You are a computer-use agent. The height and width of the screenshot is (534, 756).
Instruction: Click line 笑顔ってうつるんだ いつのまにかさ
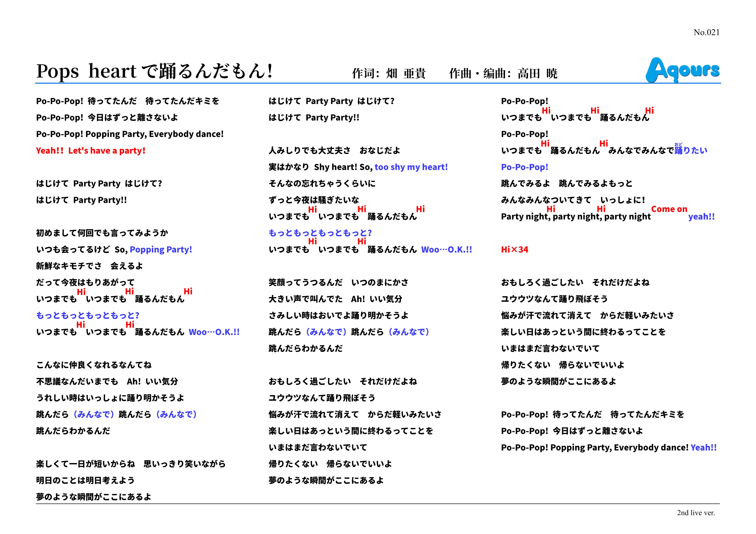click(x=338, y=282)
